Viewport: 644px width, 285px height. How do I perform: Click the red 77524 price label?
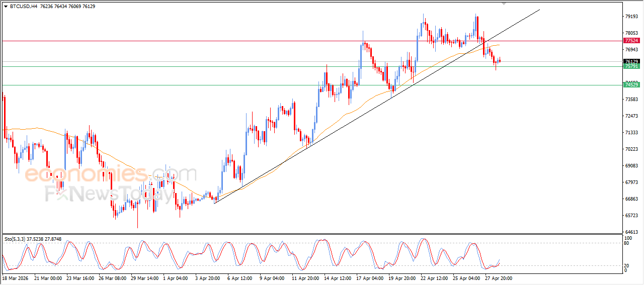[631, 40]
